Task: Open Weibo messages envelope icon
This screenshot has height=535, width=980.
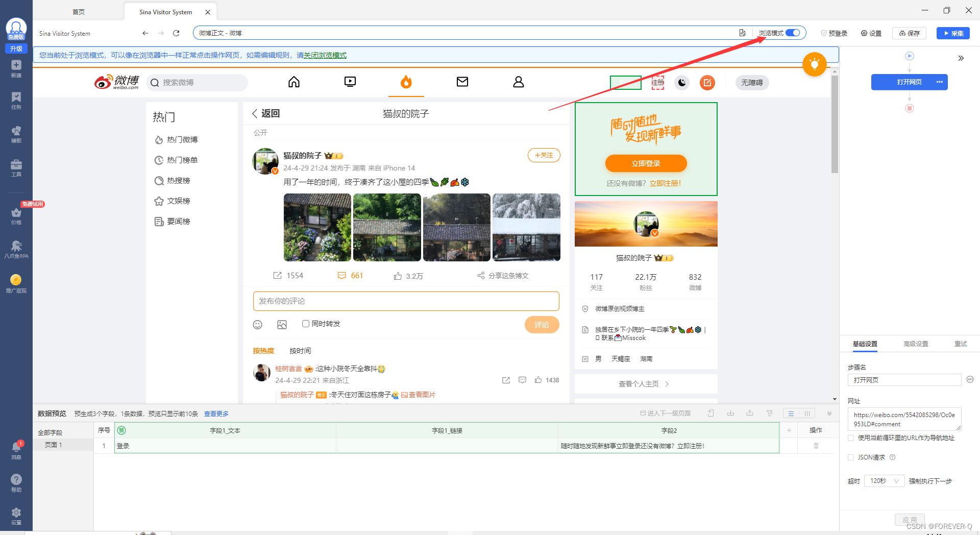Action: (462, 82)
